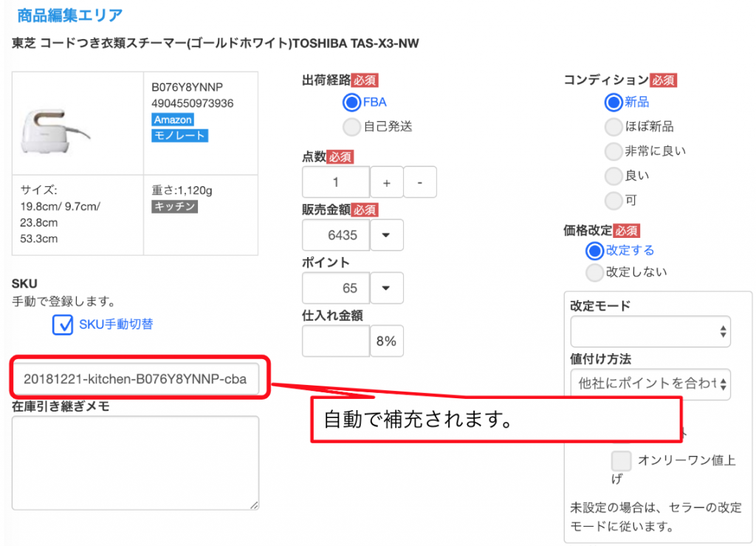Select ほぼ新品 condition radio button
The image size is (756, 546).
click(x=614, y=127)
